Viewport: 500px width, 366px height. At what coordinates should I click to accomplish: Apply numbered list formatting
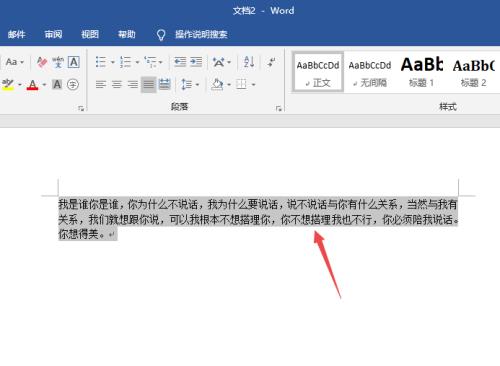tap(125, 62)
